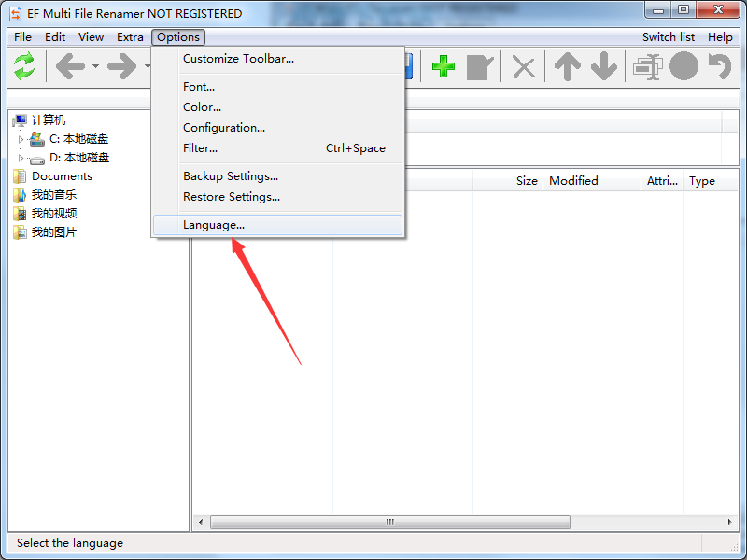747x560 pixels.
Task: Expand the C: 本地磁盘 drive node
Action: pyautogui.click(x=21, y=139)
